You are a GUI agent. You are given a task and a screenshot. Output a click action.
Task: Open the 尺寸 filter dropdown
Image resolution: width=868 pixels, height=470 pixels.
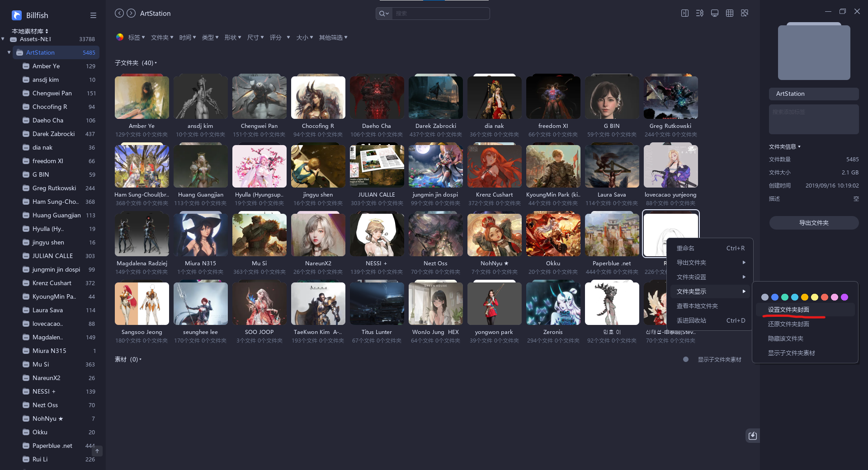point(255,38)
